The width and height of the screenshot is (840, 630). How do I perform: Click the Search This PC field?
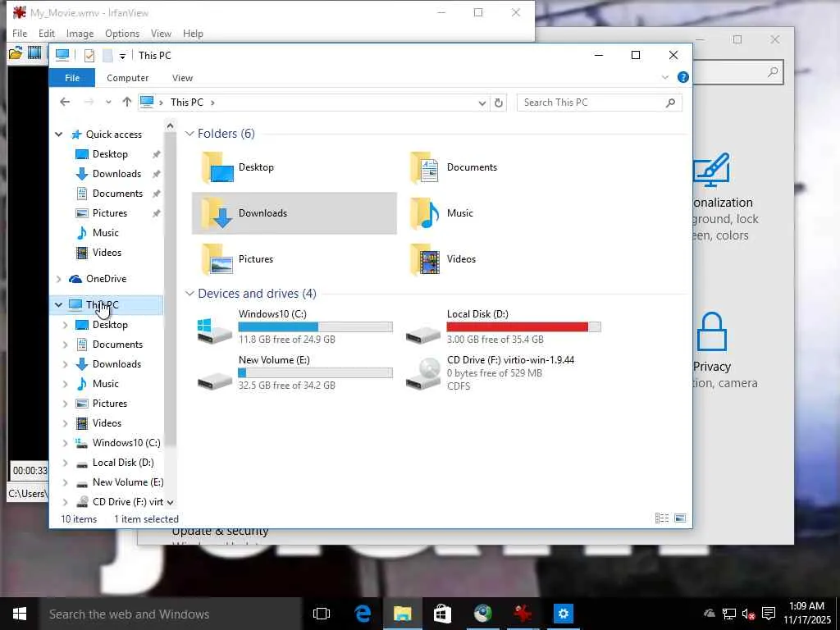coord(599,103)
